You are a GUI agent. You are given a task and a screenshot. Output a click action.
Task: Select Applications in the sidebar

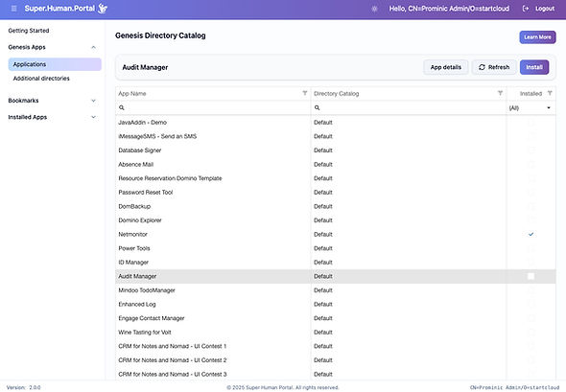[x=55, y=64]
